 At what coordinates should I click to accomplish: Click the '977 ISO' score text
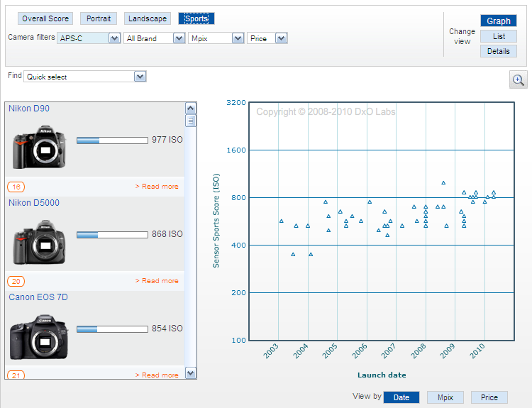click(x=167, y=140)
